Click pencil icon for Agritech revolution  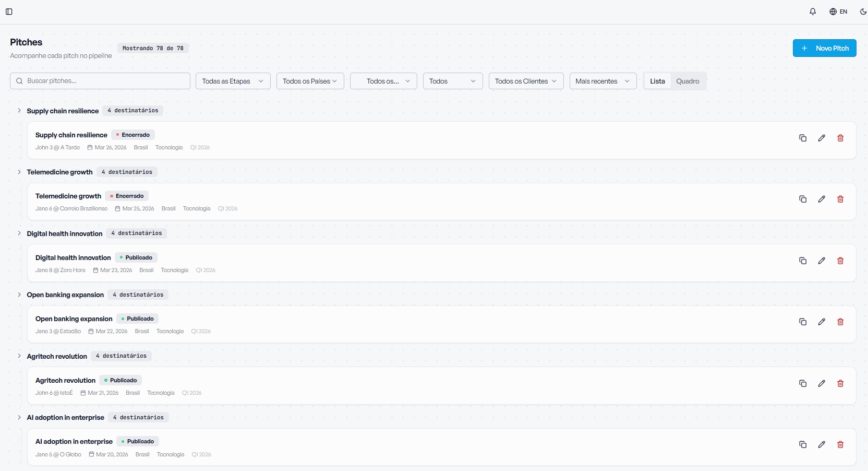coord(822,383)
